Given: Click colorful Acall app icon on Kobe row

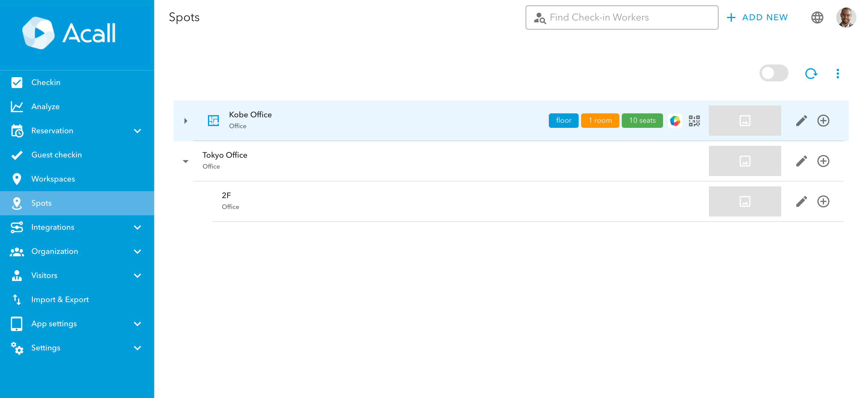Looking at the screenshot, I should point(675,121).
